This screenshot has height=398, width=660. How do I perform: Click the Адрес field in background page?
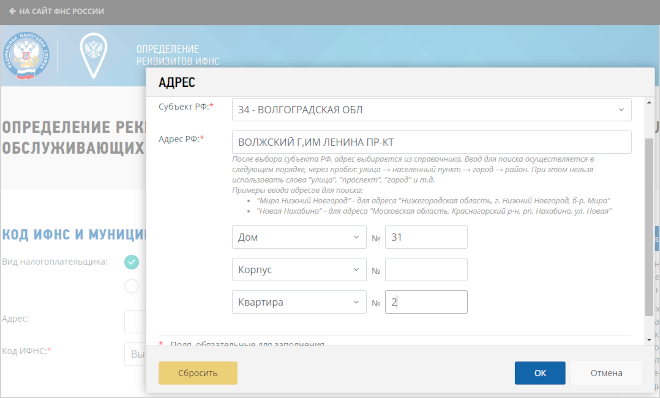135,322
